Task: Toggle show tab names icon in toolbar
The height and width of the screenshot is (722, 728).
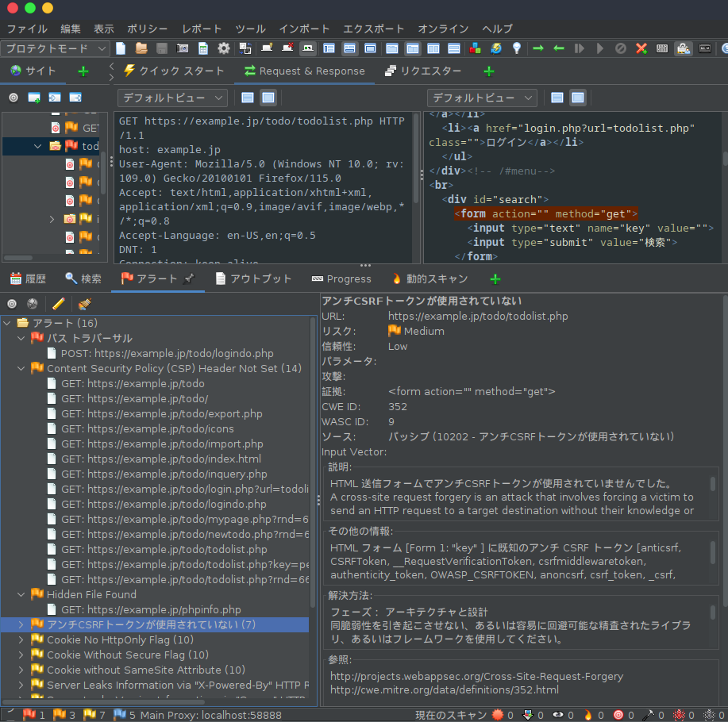Action: pyautogui.click(x=307, y=48)
